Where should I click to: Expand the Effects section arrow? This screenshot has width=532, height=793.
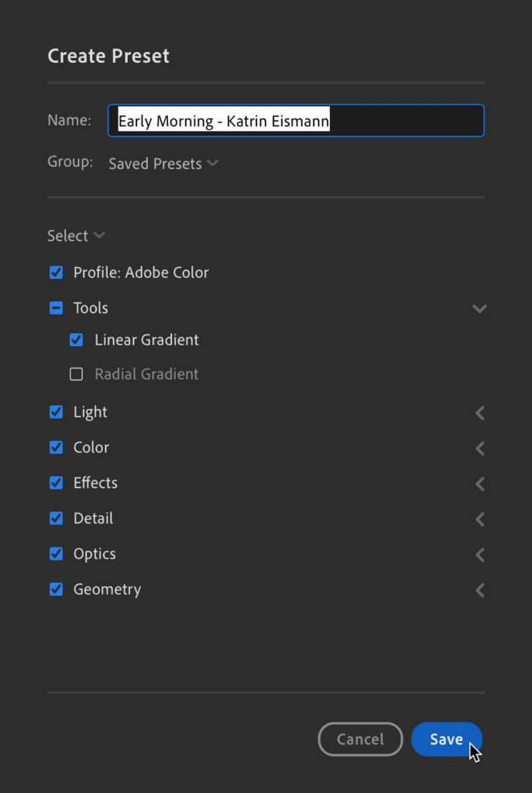(479, 483)
